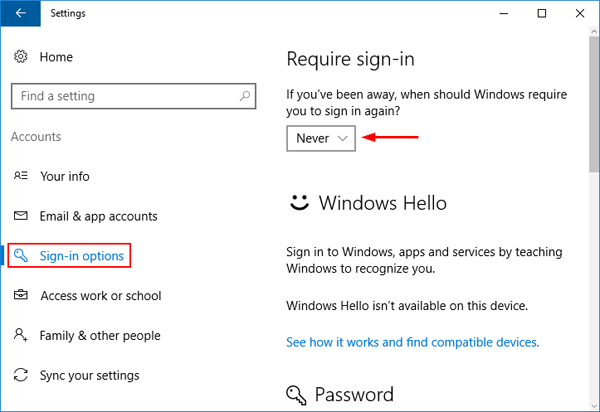Viewport: 600px width, 412px height.
Task: Click the Your info person icon
Action: (x=21, y=176)
